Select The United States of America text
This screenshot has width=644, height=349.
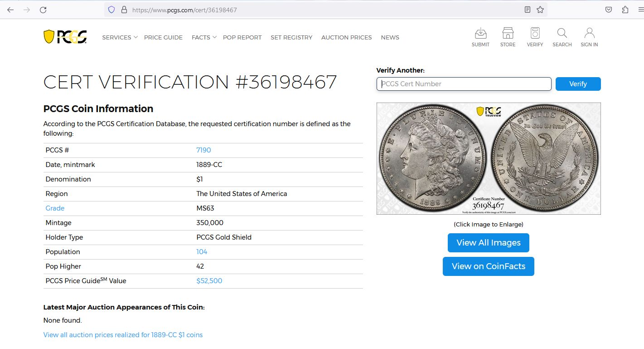[x=242, y=194]
